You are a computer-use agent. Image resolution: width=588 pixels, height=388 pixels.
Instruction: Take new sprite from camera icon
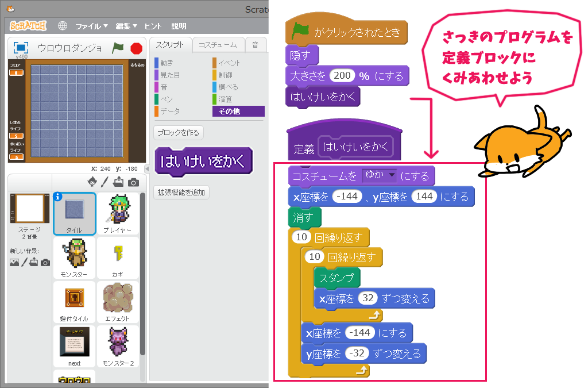pos(133,182)
